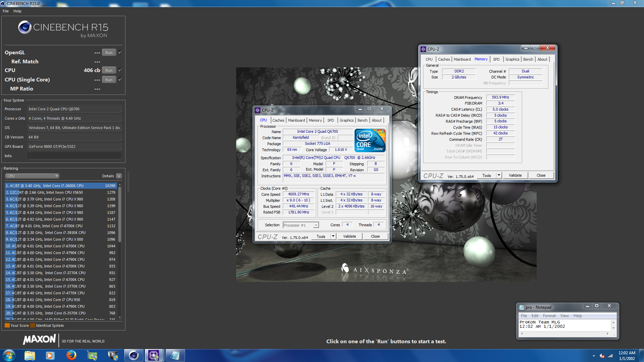Open Cinebench Help menu
The image size is (644, 362).
pos(17,11)
